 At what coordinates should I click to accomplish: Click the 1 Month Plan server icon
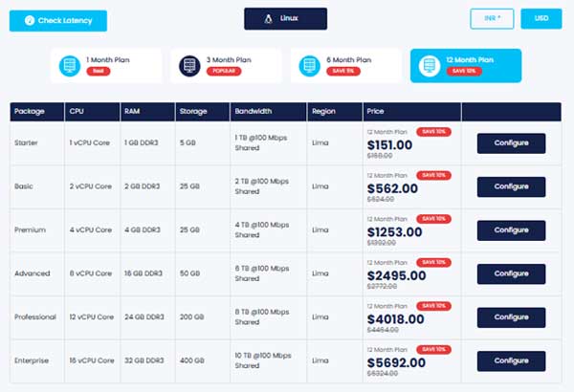pos(69,65)
